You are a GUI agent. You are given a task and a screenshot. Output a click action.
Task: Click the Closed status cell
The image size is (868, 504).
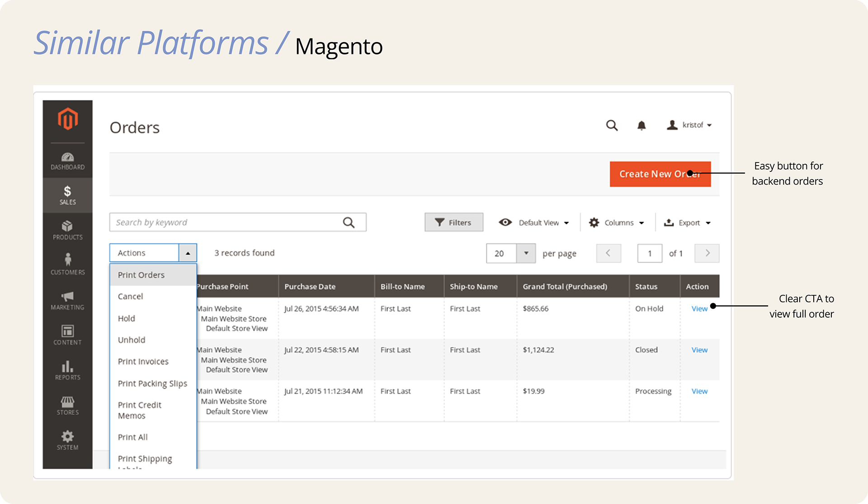click(646, 350)
